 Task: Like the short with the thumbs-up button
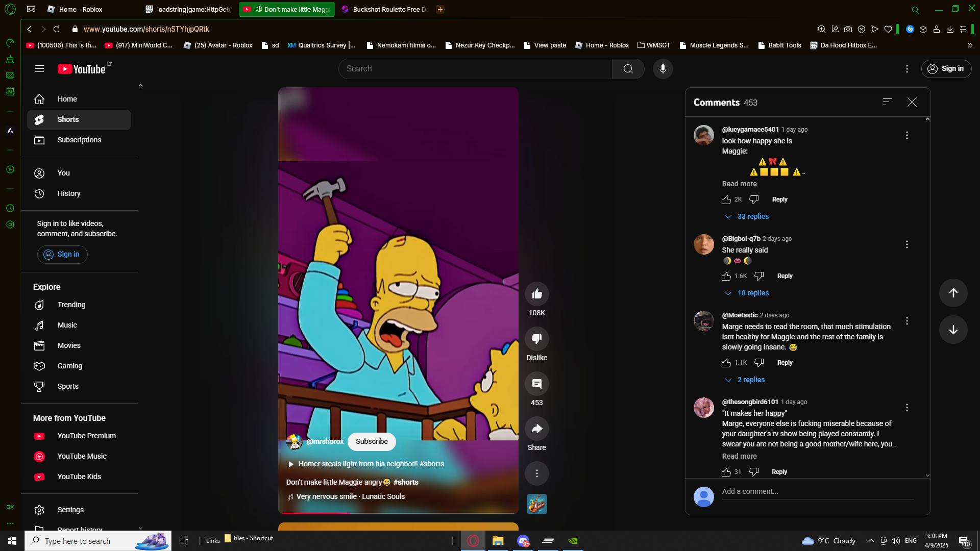537,294
